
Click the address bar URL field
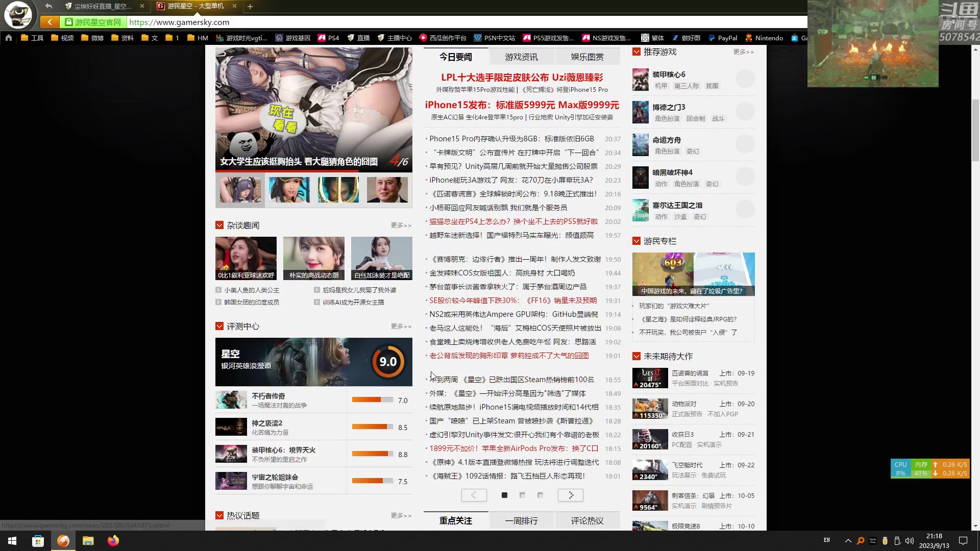click(x=467, y=22)
